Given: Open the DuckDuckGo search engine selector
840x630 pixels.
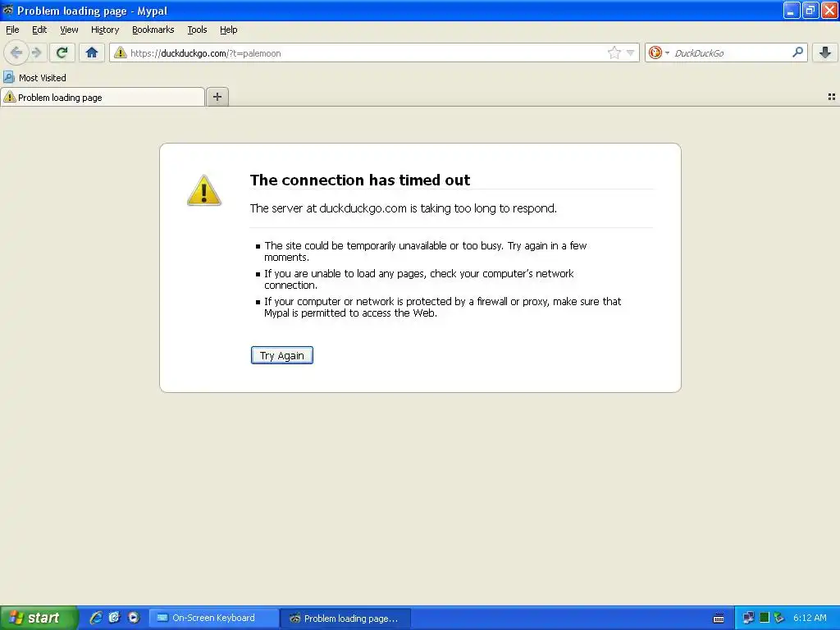Looking at the screenshot, I should (x=659, y=52).
